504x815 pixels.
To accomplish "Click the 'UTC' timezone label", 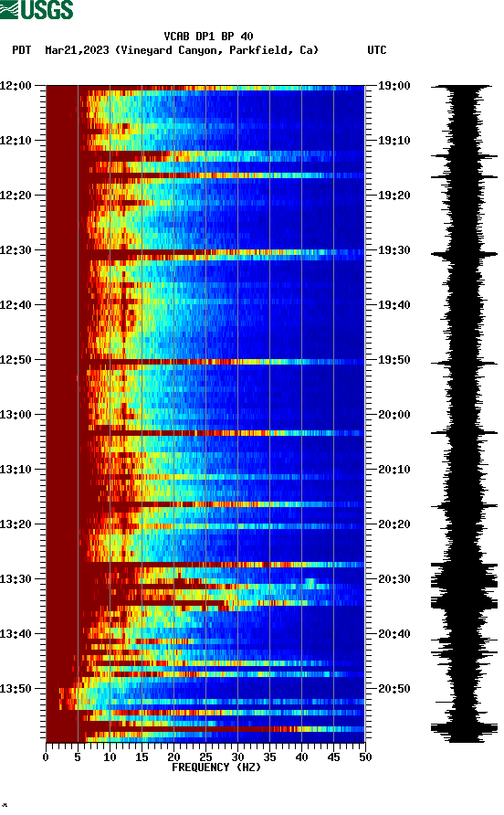I will pos(377,50).
